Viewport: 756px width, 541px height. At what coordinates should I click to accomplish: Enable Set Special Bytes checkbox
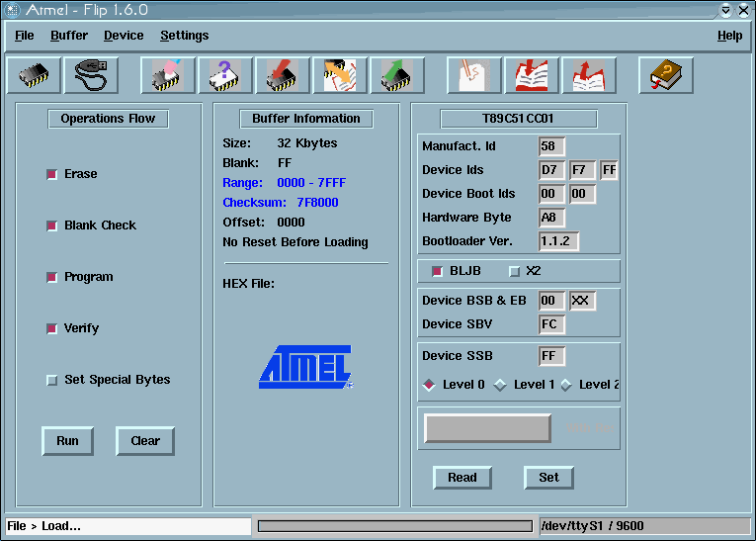coord(52,380)
